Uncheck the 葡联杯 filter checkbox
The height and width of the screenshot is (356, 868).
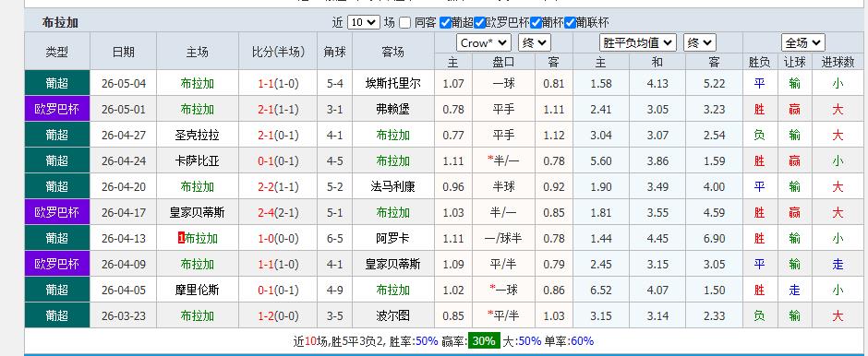(570, 23)
